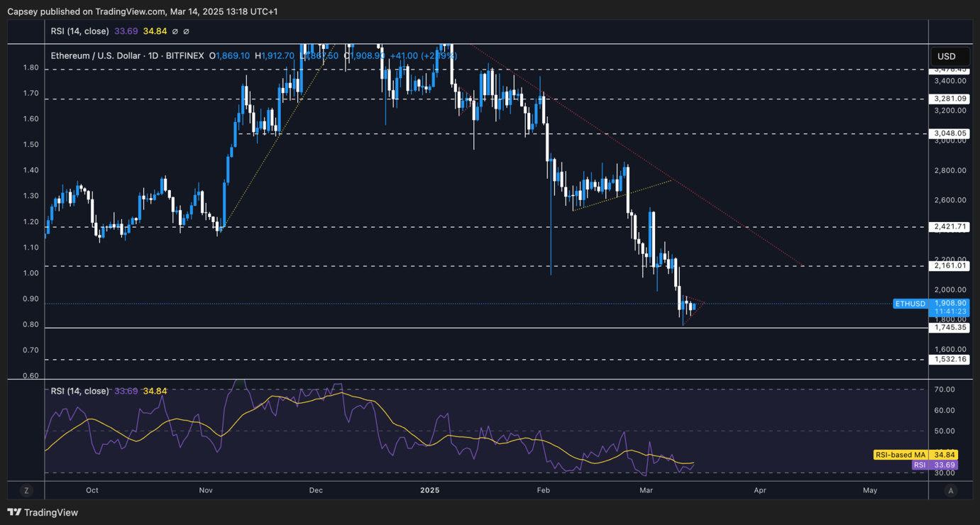
Task: Click the RSI (14, close) legend in the lower pane
Action: point(80,391)
